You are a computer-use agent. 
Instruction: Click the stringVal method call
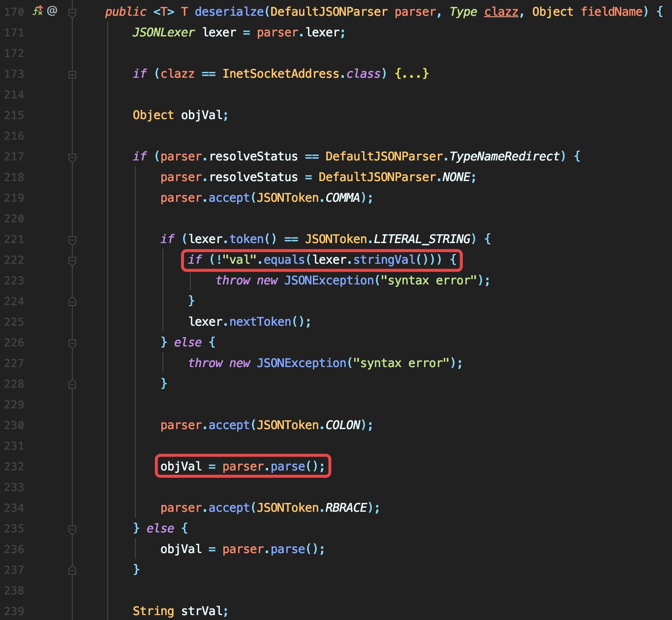(x=384, y=260)
